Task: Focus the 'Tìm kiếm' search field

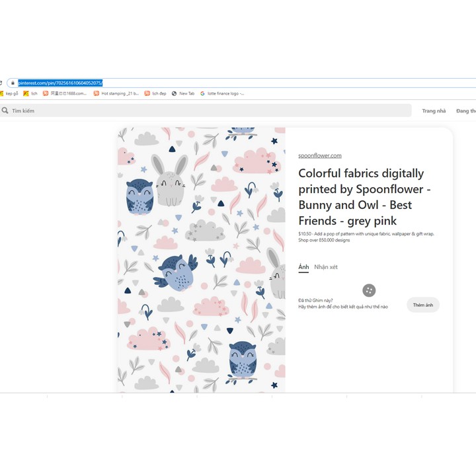Action: point(206,110)
